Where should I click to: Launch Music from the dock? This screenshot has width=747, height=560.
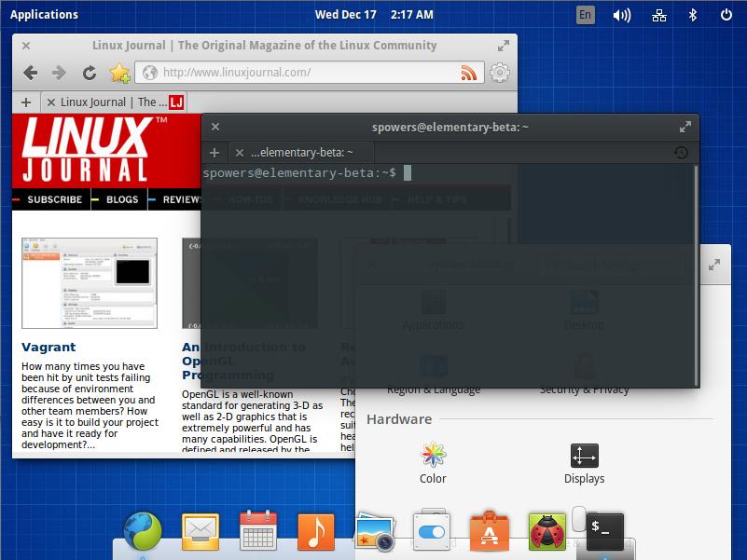tap(316, 531)
